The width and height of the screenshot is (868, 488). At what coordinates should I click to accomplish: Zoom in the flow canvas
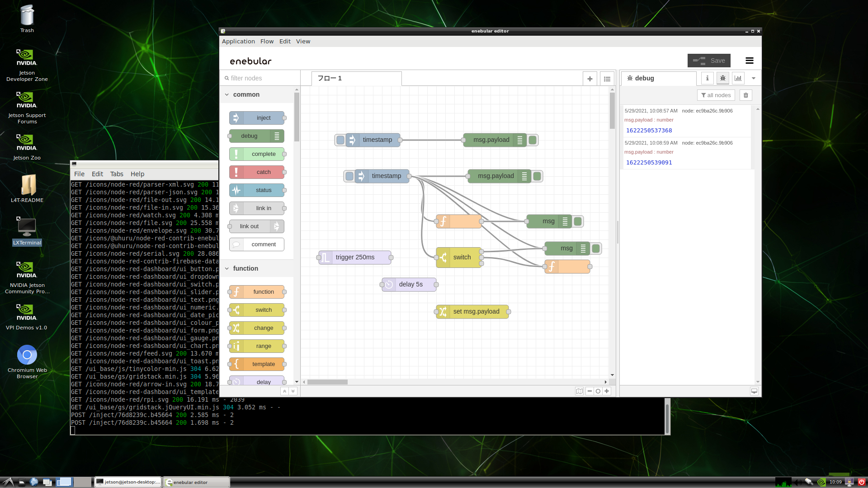click(x=607, y=391)
